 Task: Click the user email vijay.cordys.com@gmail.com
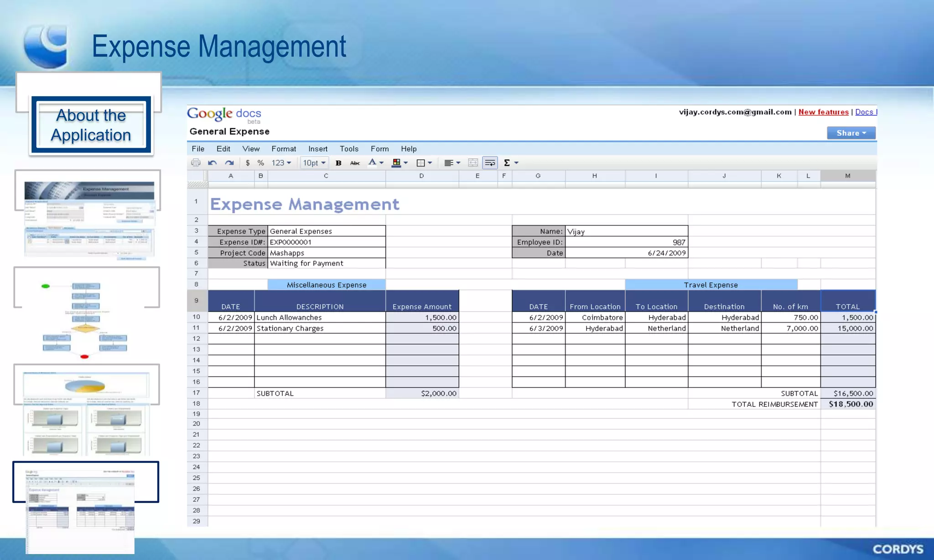pyautogui.click(x=735, y=112)
